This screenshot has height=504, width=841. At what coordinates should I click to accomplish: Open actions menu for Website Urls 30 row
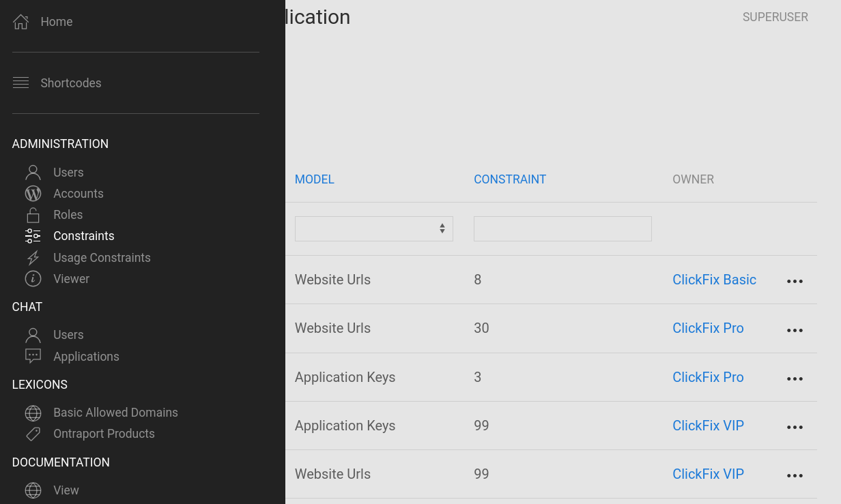click(x=795, y=330)
